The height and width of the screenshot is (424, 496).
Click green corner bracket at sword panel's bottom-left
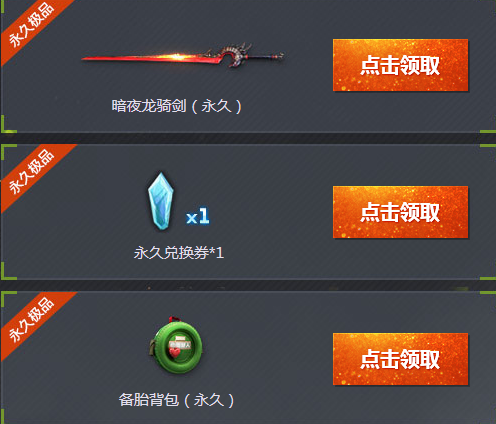[7, 124]
